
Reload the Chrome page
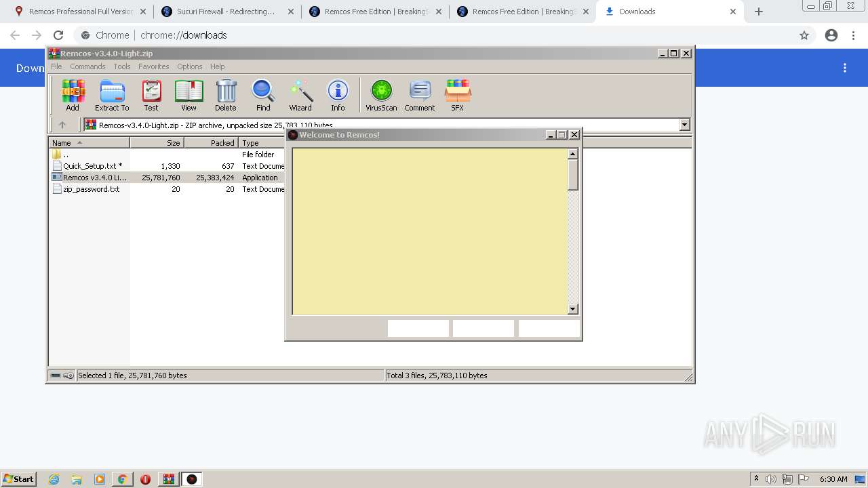[58, 35]
